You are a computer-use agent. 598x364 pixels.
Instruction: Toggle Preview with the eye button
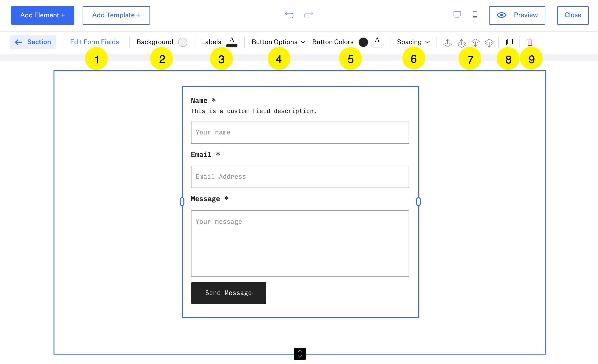coord(517,15)
